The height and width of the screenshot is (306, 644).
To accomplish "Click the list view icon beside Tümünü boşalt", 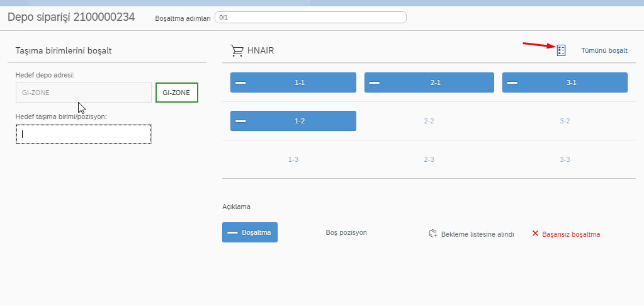I will coord(562,50).
